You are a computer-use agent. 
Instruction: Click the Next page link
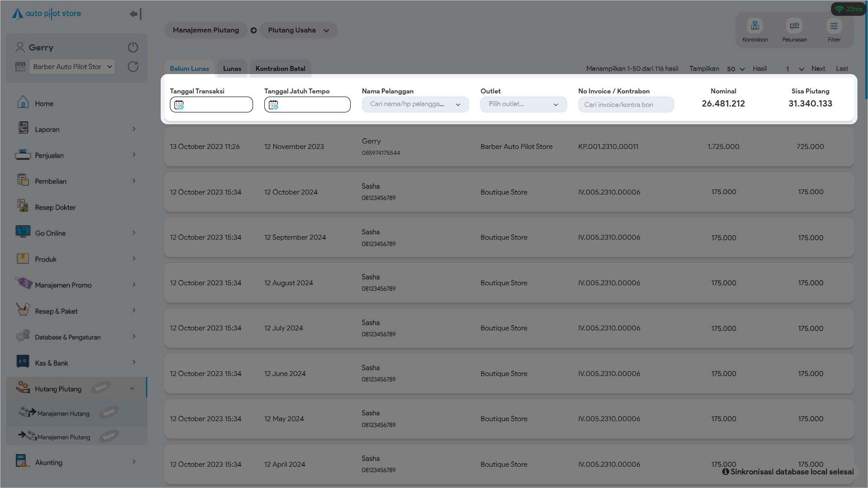818,69
